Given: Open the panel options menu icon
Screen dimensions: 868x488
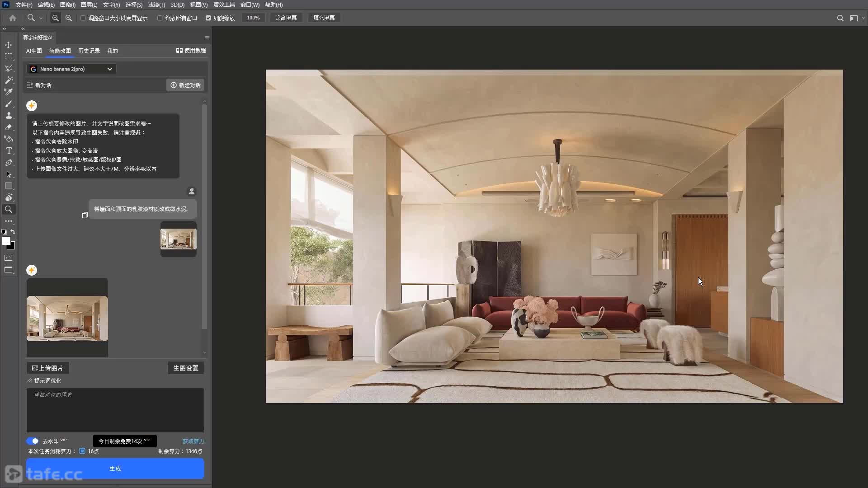Looking at the screenshot, I should pos(207,38).
